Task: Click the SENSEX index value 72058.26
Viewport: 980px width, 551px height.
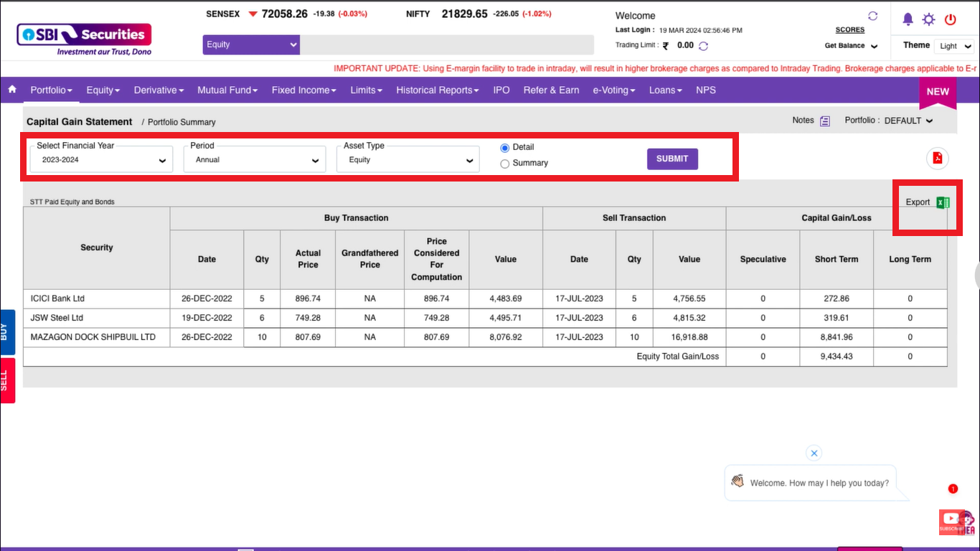Action: click(x=285, y=14)
